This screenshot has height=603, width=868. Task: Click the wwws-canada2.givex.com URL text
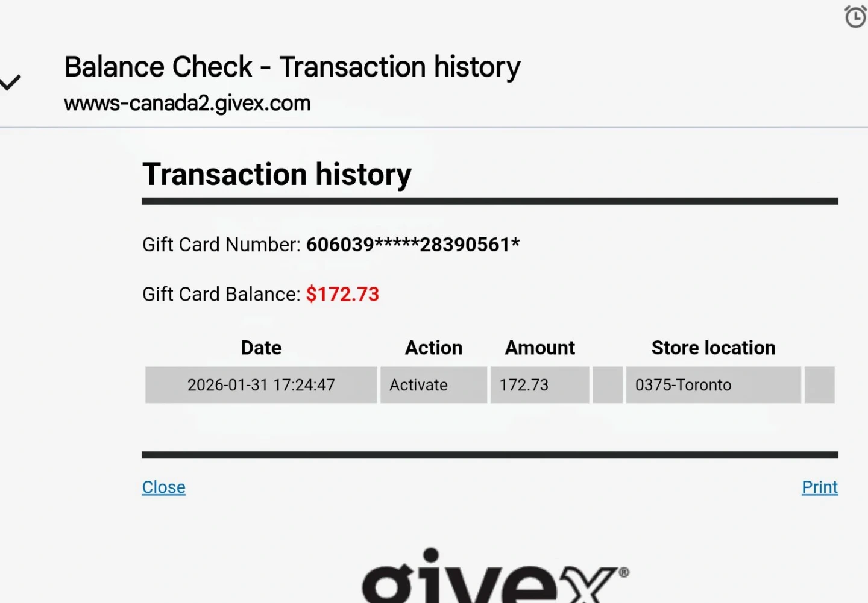(187, 104)
